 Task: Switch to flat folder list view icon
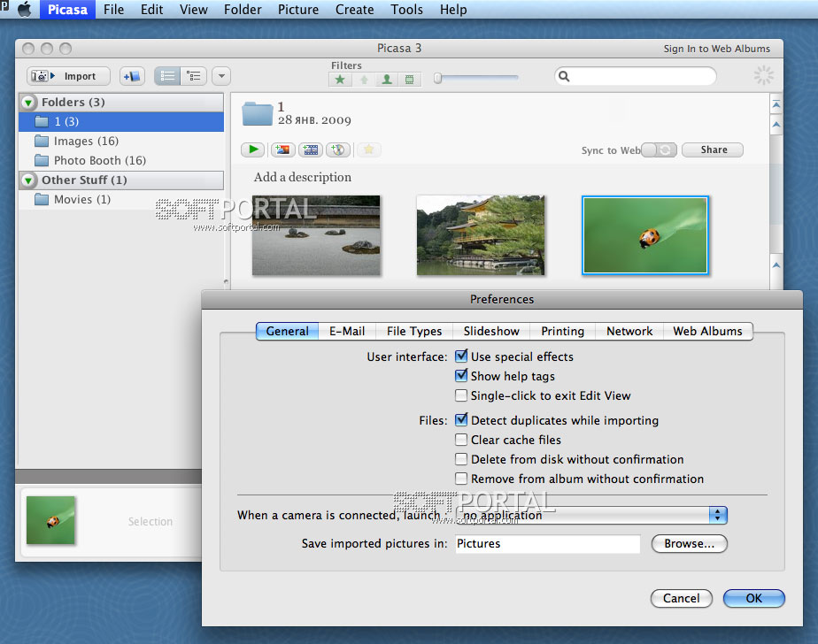167,76
